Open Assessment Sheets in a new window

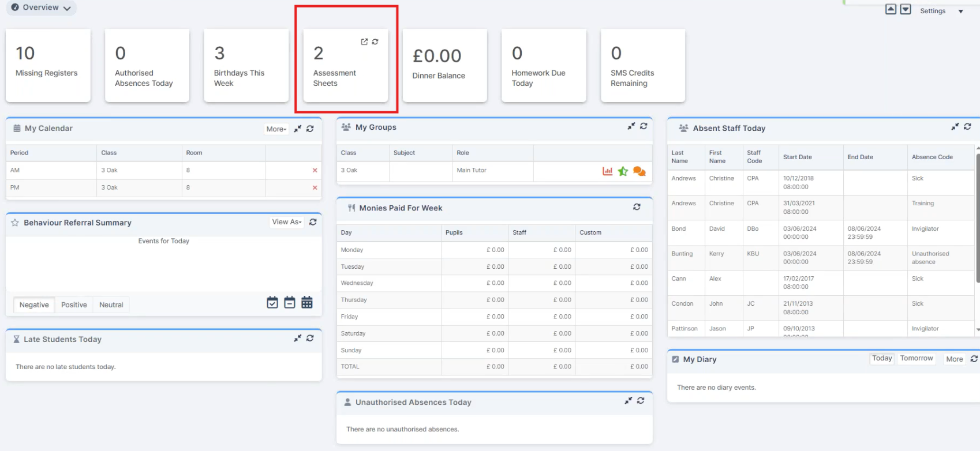364,42
